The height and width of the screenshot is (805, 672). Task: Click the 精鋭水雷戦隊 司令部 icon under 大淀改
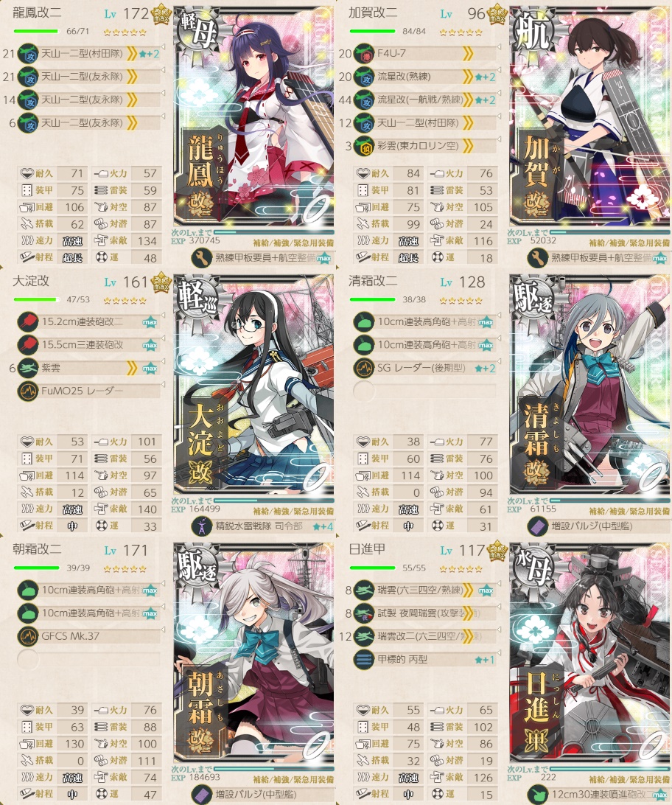click(202, 526)
